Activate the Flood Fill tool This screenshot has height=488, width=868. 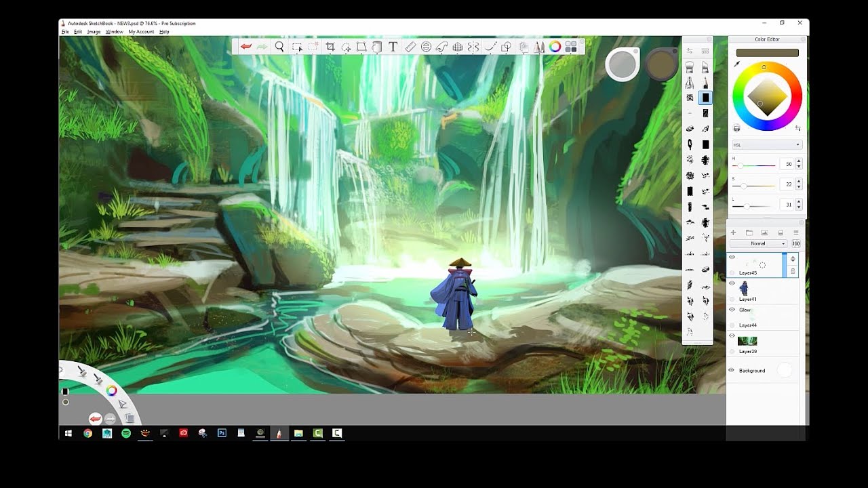378,47
